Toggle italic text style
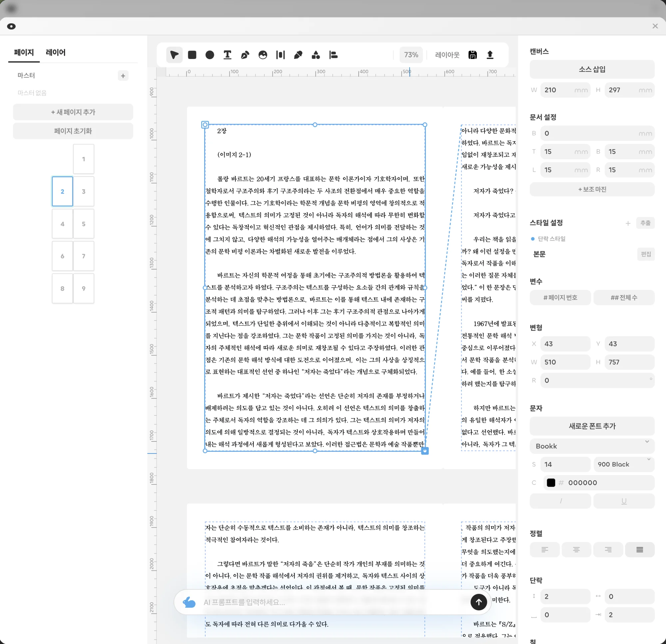 560,501
